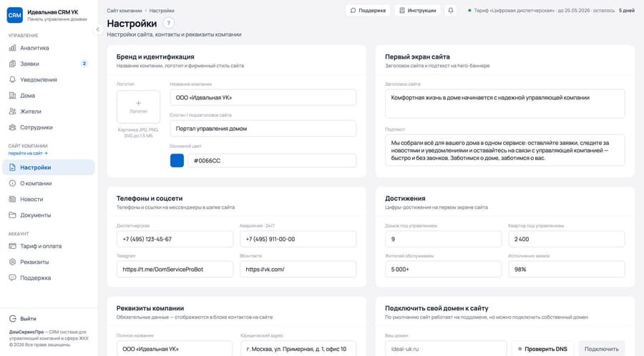Click the Выйти logout label
This screenshot has height=356, width=644.
point(29,319)
